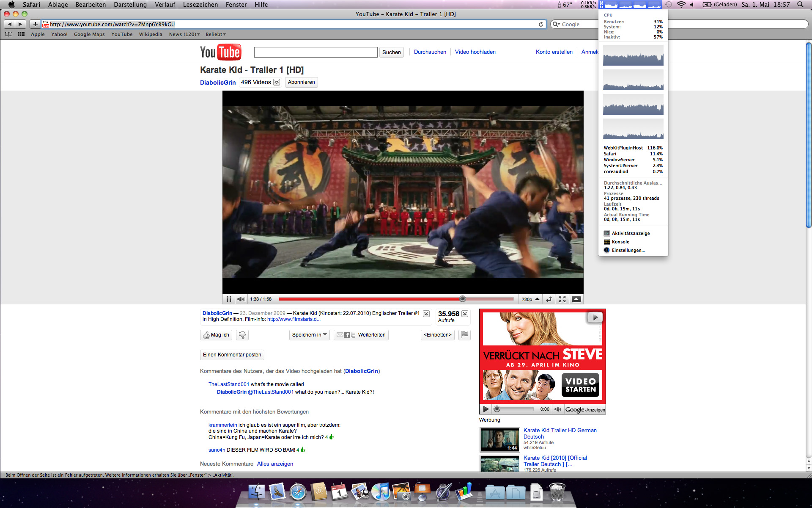Enter fullscreen video mode
The width and height of the screenshot is (812, 508).
562,299
